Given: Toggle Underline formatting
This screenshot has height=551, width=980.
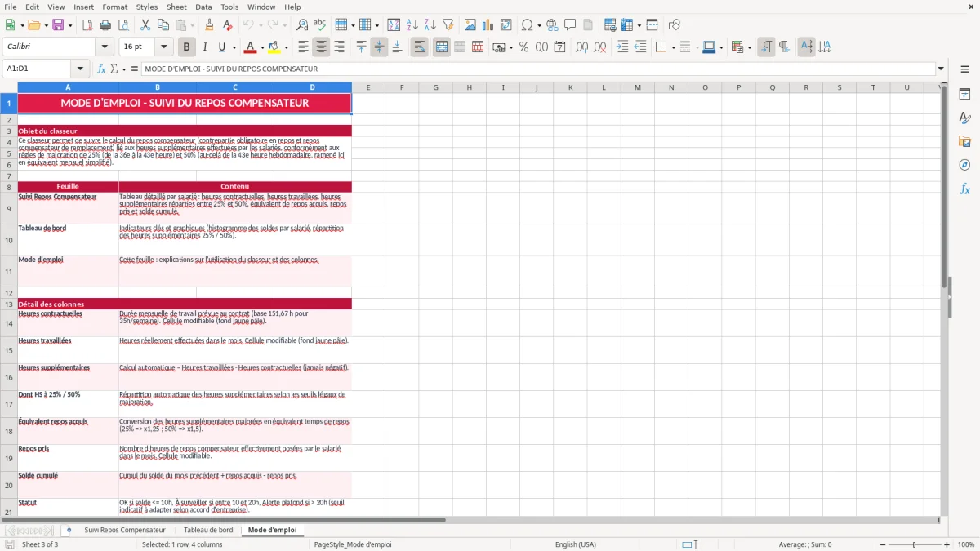Looking at the screenshot, I should click(x=222, y=47).
